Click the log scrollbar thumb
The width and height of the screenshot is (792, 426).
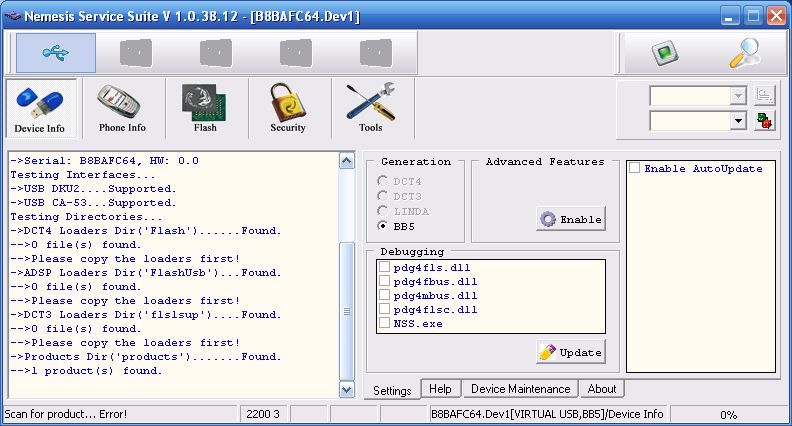tap(346, 311)
